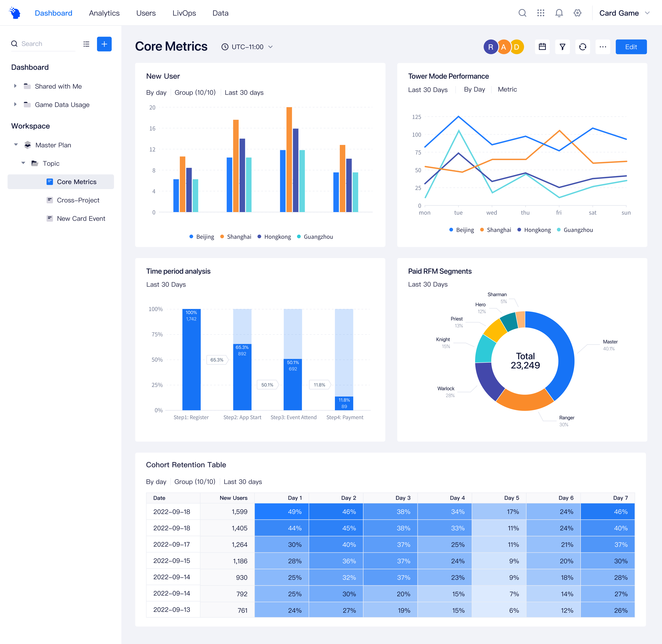Open the date range calendar icon
This screenshot has height=644, width=662.
[x=542, y=47]
